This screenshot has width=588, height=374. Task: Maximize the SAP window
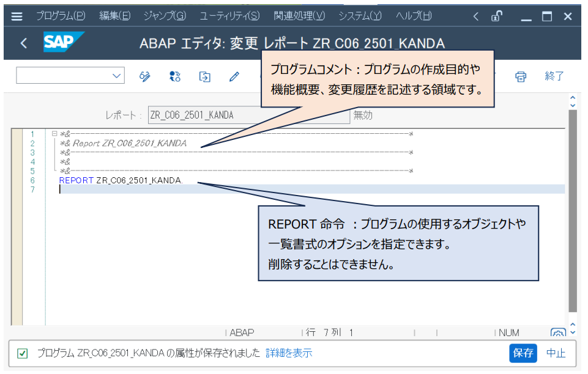point(547,16)
